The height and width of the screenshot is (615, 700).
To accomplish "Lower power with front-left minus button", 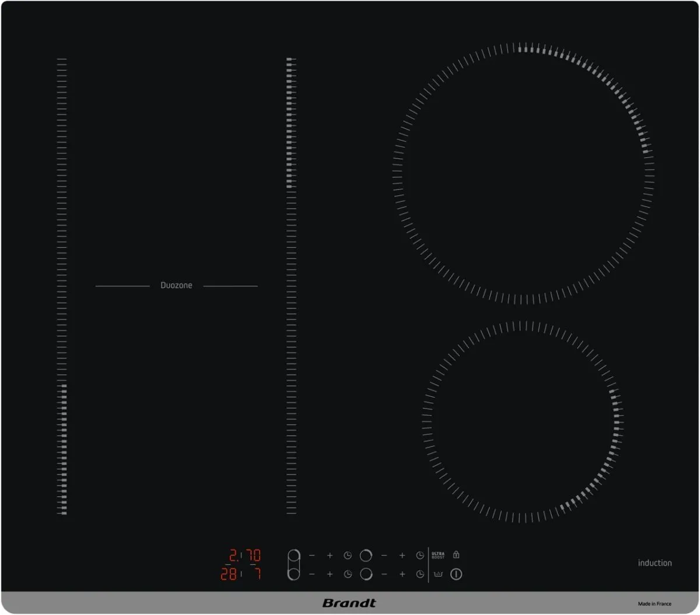I will tap(311, 575).
